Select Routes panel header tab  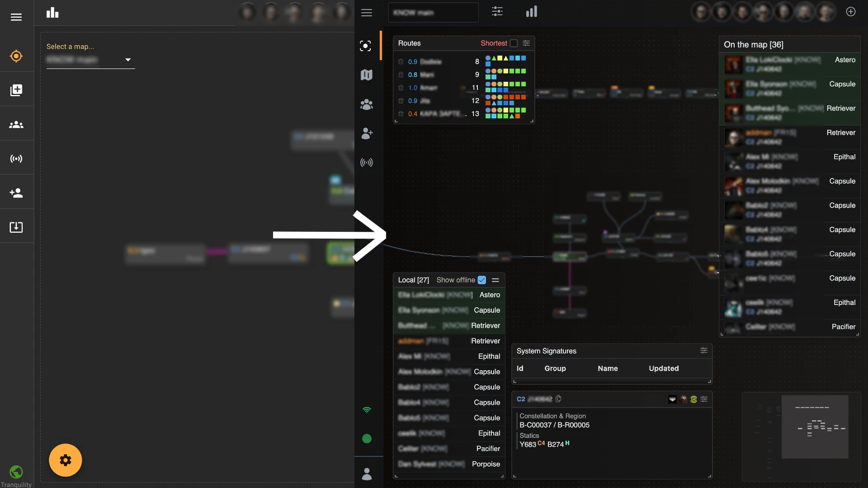click(408, 43)
